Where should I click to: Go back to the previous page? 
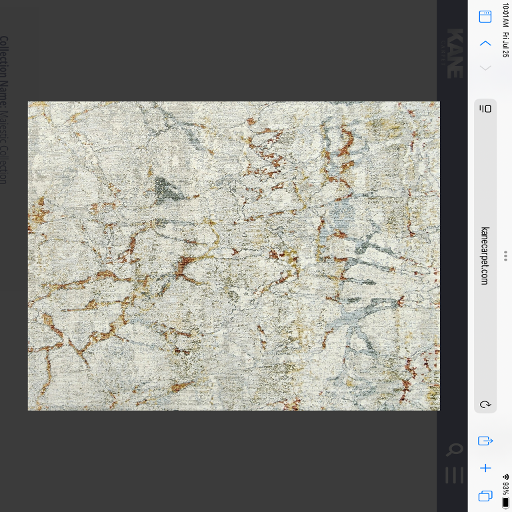click(485, 43)
